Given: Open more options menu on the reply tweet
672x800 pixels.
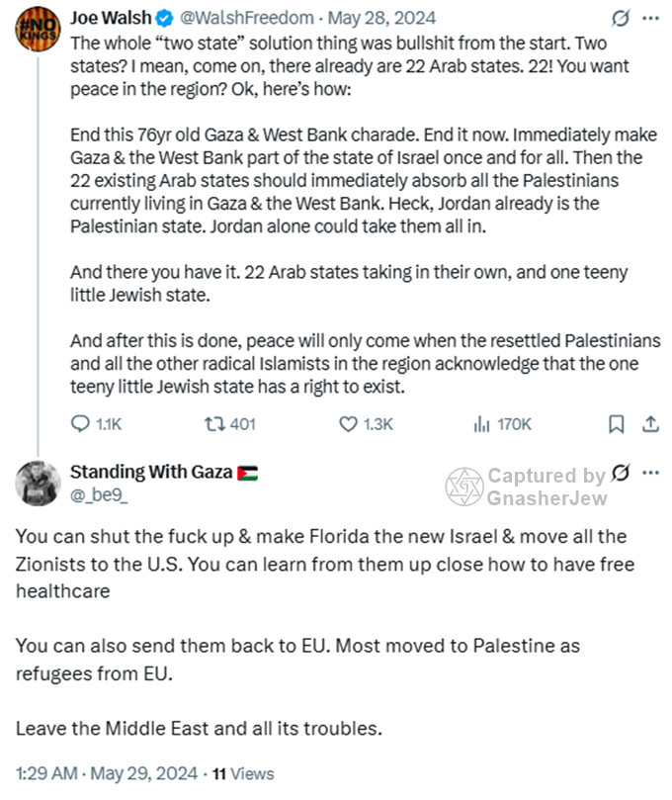Looking at the screenshot, I should [x=649, y=473].
